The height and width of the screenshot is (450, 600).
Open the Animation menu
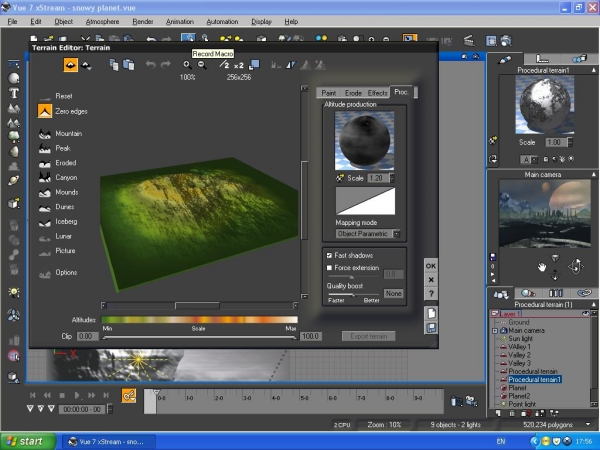coord(180,21)
